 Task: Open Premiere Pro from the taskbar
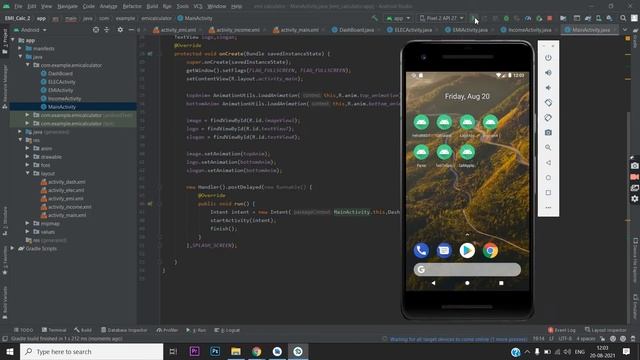coord(195,351)
